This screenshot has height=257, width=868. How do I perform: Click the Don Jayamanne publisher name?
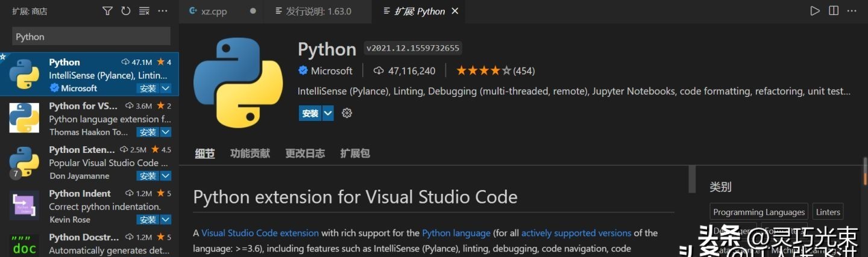[79, 176]
